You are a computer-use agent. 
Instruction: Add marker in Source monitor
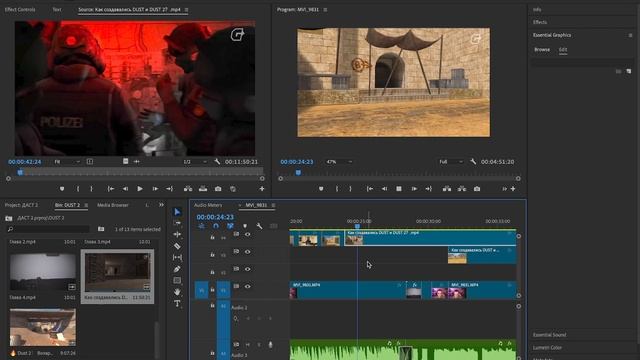pyautogui.click(x=62, y=189)
